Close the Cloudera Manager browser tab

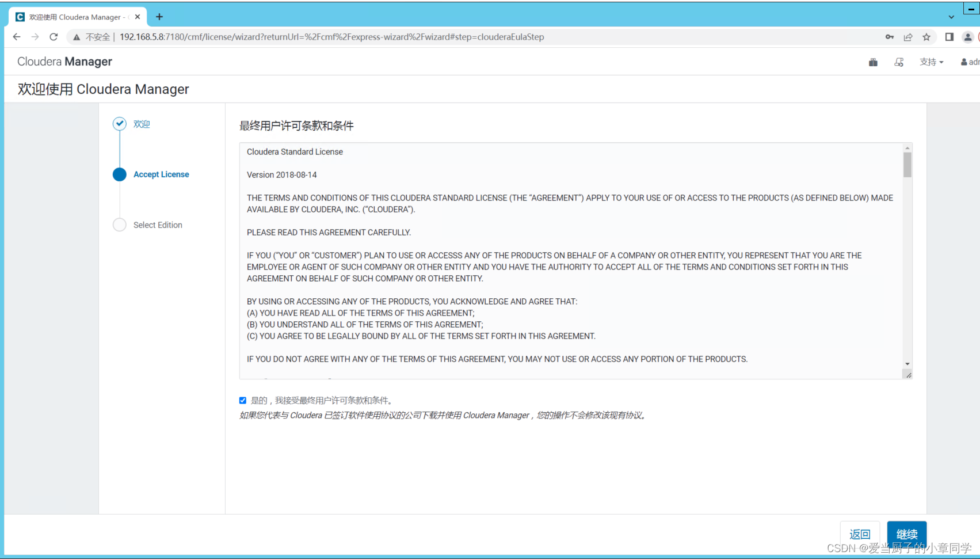[138, 17]
